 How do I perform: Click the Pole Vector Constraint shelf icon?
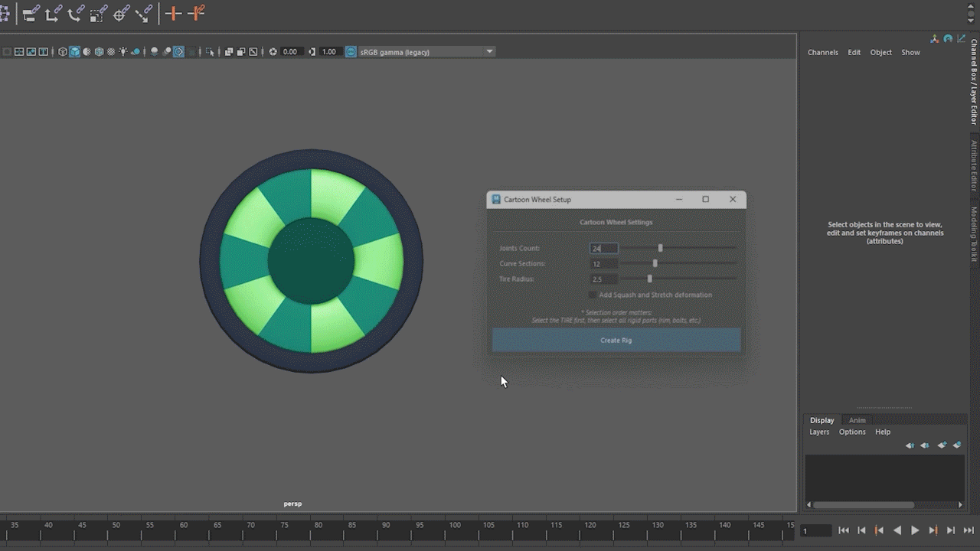click(x=143, y=13)
